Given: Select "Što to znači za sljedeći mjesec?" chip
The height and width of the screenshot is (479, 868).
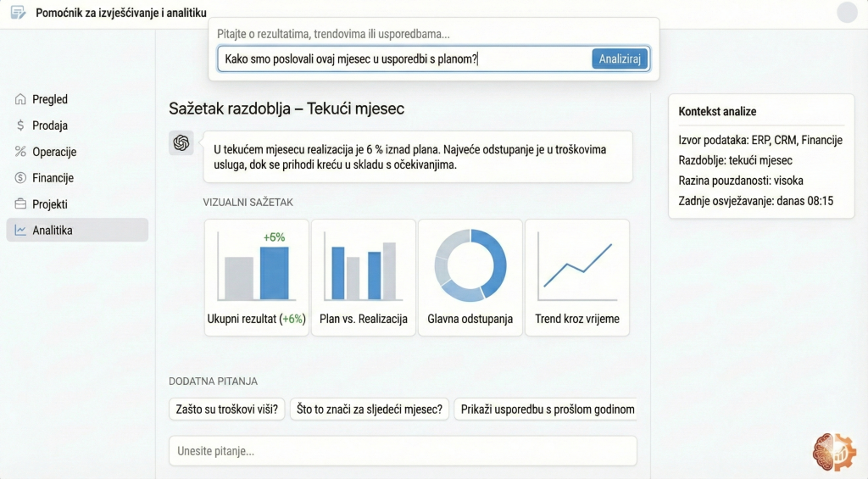Looking at the screenshot, I should (x=369, y=409).
